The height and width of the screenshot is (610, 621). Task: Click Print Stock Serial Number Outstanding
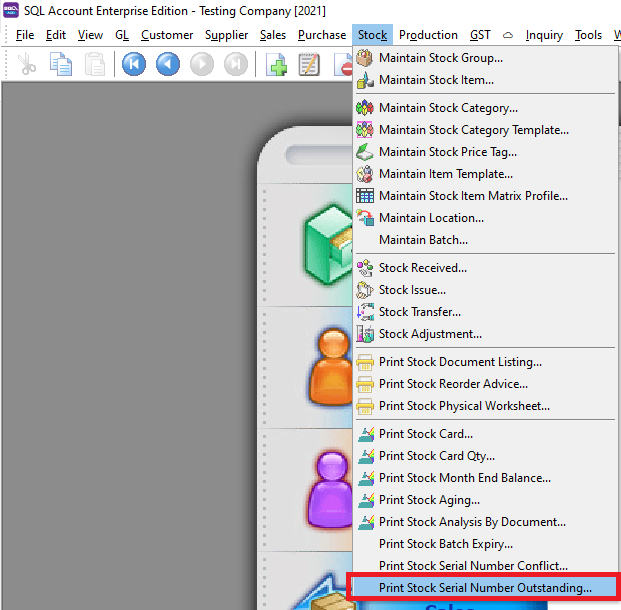[485, 588]
